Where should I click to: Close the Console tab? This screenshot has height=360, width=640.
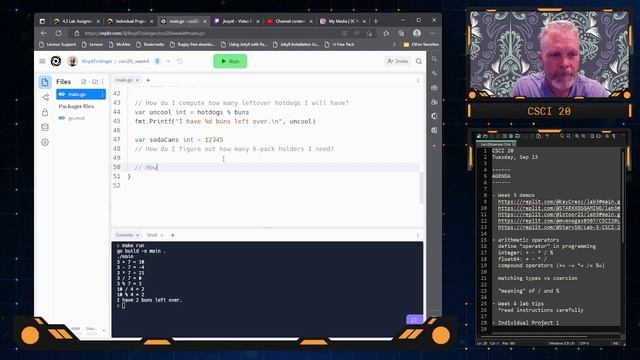point(138,235)
